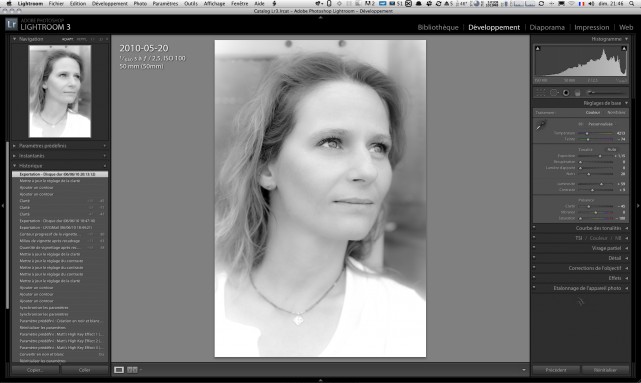The image size is (641, 383).
Task: Select before/after comparison view icon
Action: (x=132, y=370)
